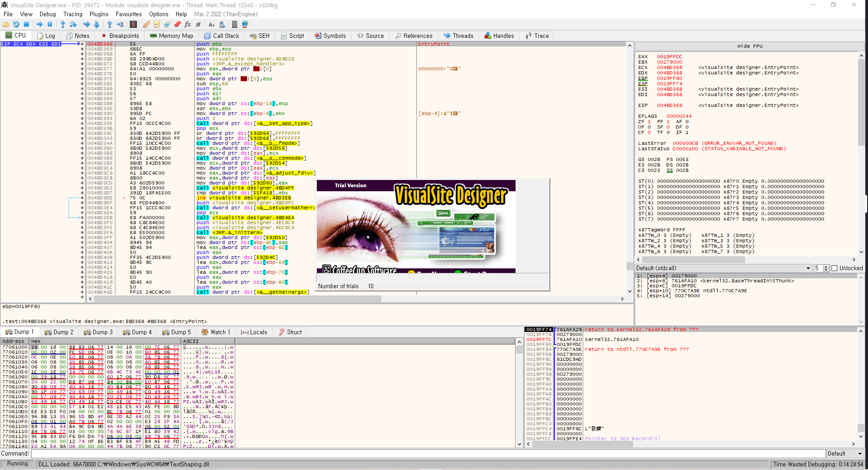
Task: Switch to the Trace tab
Action: click(x=537, y=36)
